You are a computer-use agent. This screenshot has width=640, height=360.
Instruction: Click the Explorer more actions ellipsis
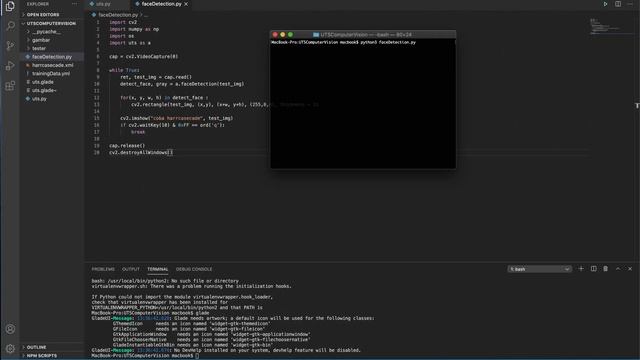[x=74, y=4]
